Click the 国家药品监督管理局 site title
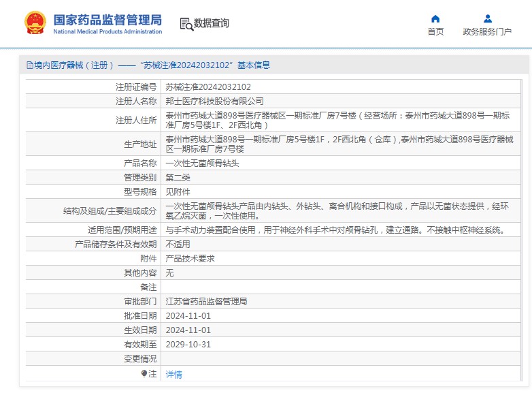The height and width of the screenshot is (393, 532). point(107,18)
